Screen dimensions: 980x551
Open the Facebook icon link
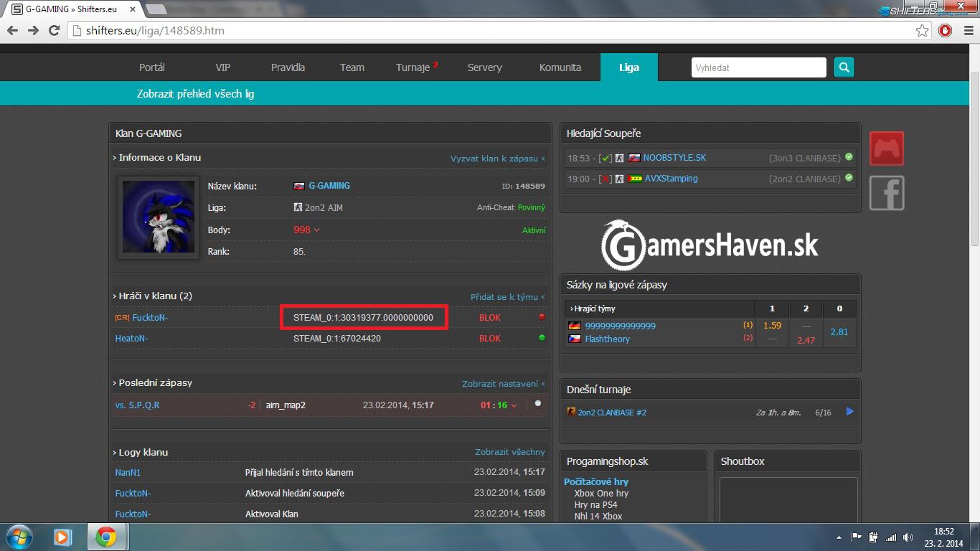[887, 193]
